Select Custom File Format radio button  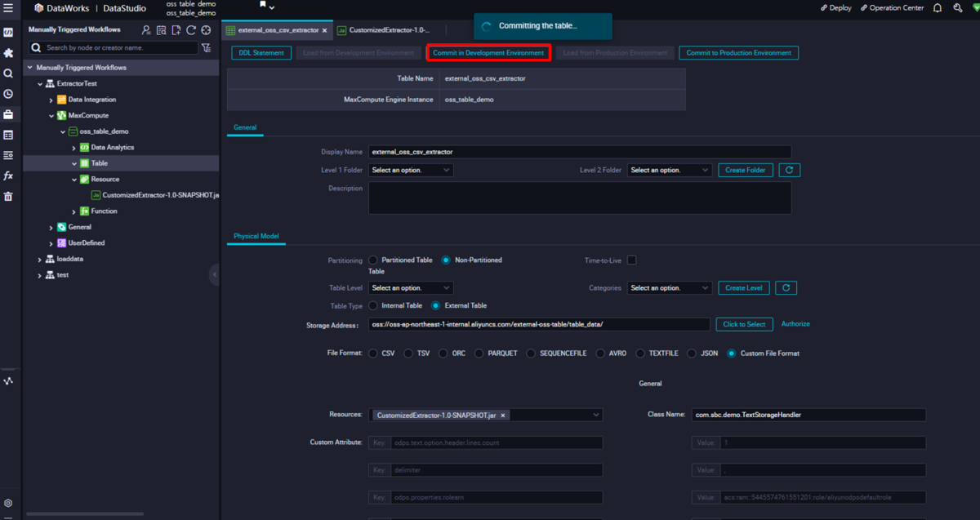pos(732,353)
